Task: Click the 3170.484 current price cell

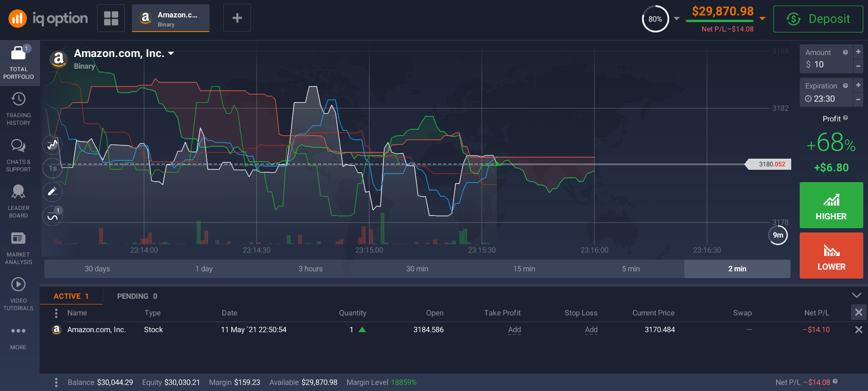Action: pyautogui.click(x=659, y=330)
